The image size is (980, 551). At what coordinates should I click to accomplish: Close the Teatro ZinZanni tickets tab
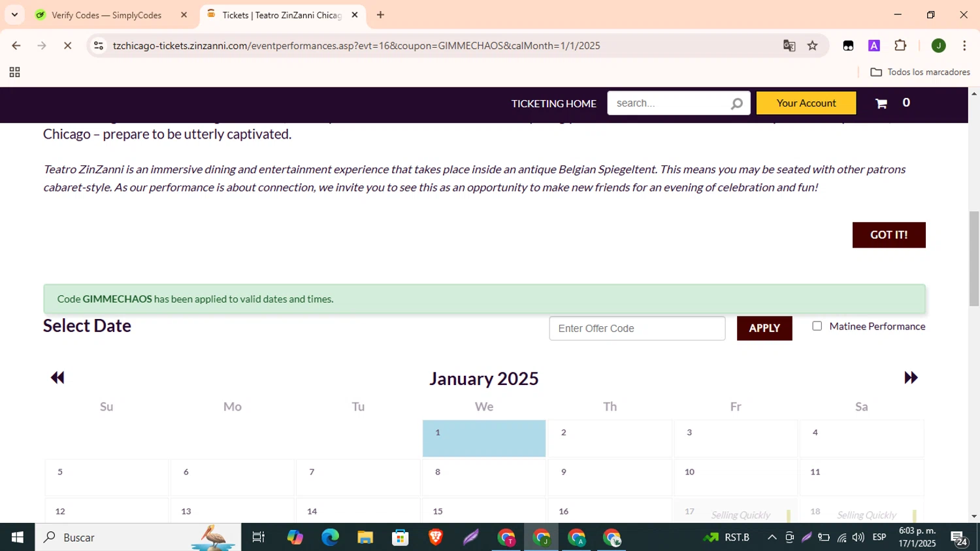(355, 15)
